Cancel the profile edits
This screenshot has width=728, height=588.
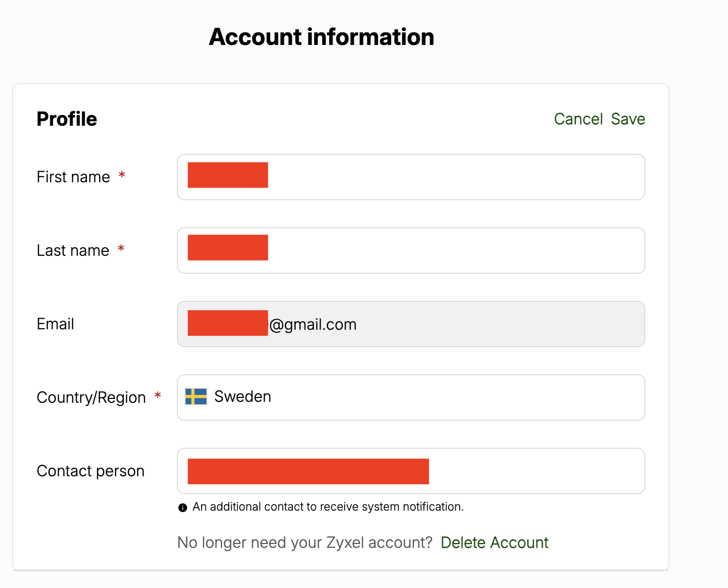coord(578,119)
